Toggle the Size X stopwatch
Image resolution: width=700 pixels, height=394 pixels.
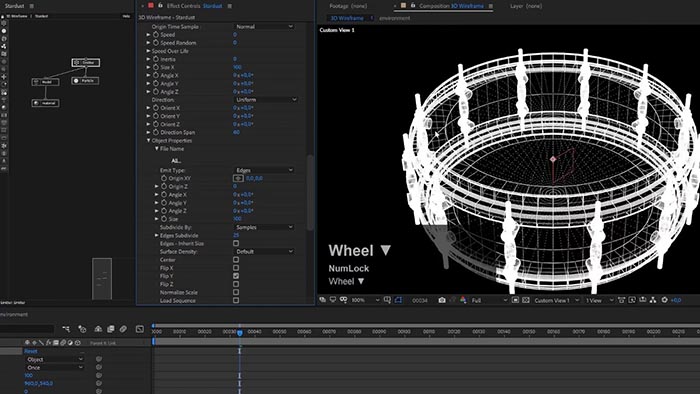point(156,67)
